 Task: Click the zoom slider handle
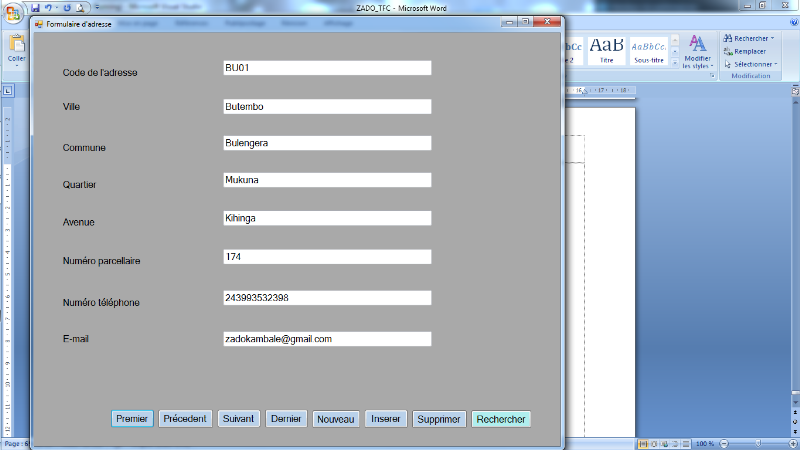(x=758, y=444)
